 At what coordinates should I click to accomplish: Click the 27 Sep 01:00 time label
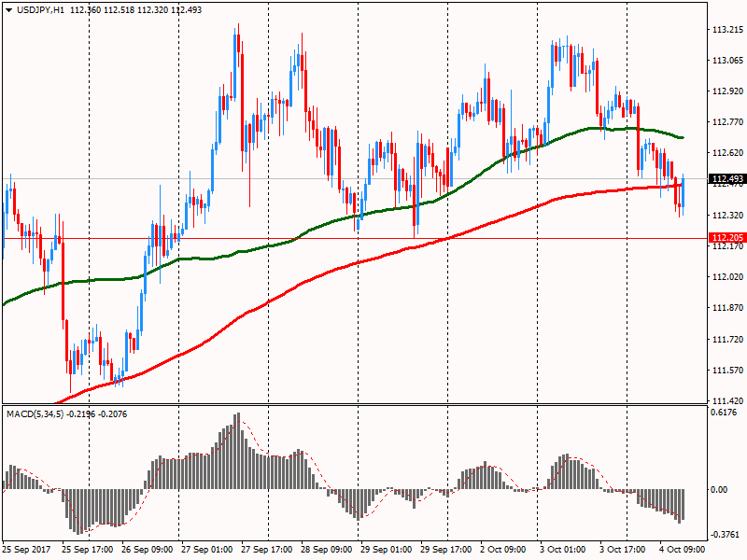206,550
